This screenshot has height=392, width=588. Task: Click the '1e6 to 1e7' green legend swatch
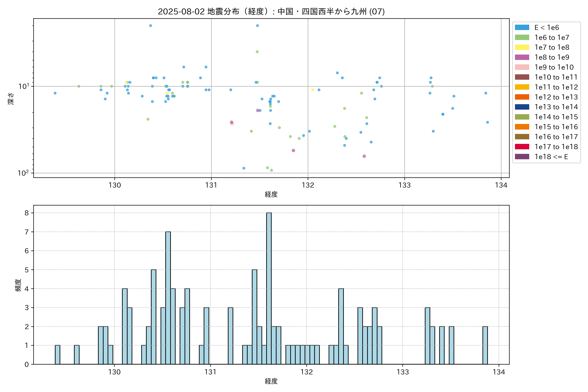coord(522,38)
